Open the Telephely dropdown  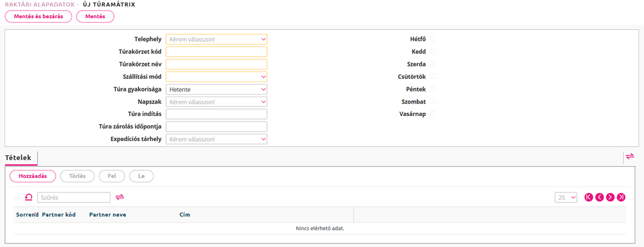tap(216, 39)
